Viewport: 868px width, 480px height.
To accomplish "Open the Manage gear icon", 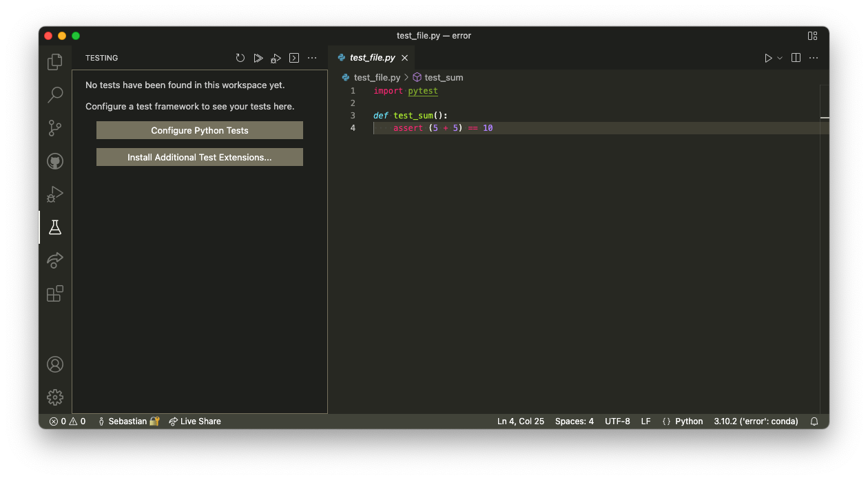I will tap(55, 397).
